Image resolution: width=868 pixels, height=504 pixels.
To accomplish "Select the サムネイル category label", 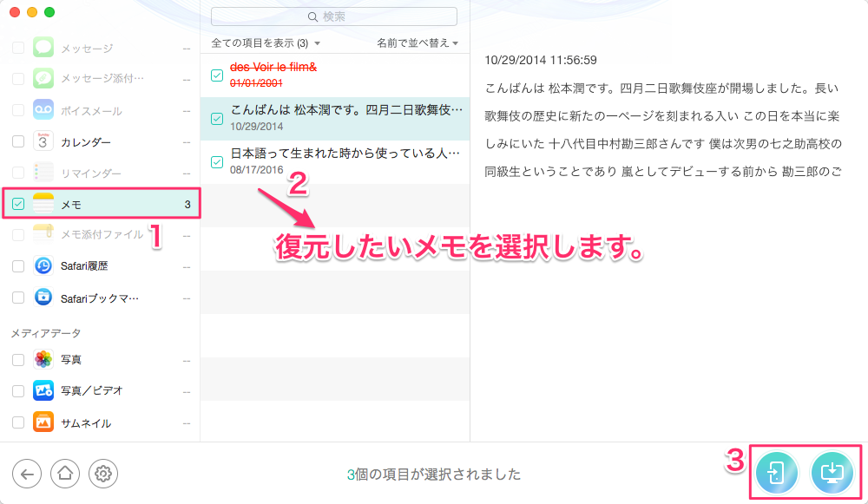I will 86,423.
